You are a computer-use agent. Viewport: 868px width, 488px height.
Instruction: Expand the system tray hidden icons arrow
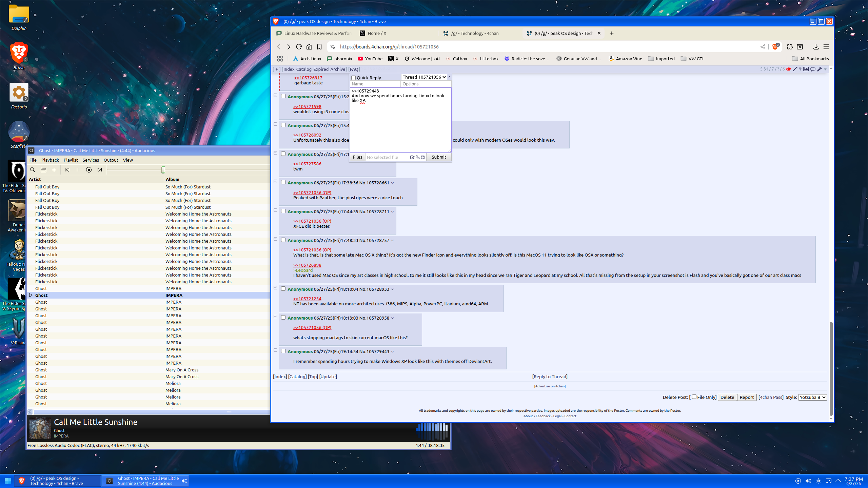(x=839, y=481)
